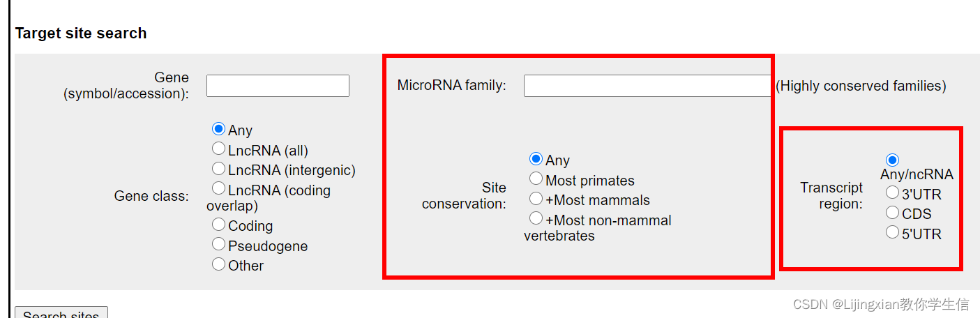Choose 3'UTR transcript region
Image resolution: width=980 pixels, height=318 pixels.
tap(893, 192)
